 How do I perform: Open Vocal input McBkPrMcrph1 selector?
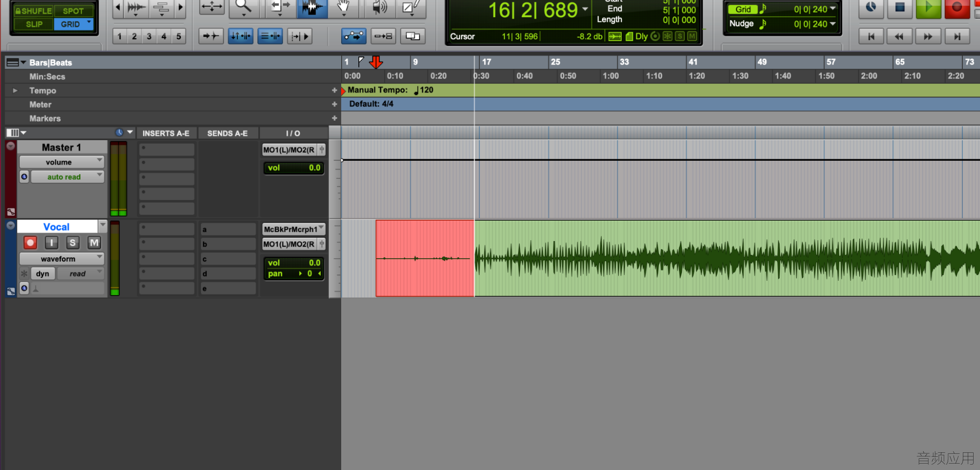point(294,229)
